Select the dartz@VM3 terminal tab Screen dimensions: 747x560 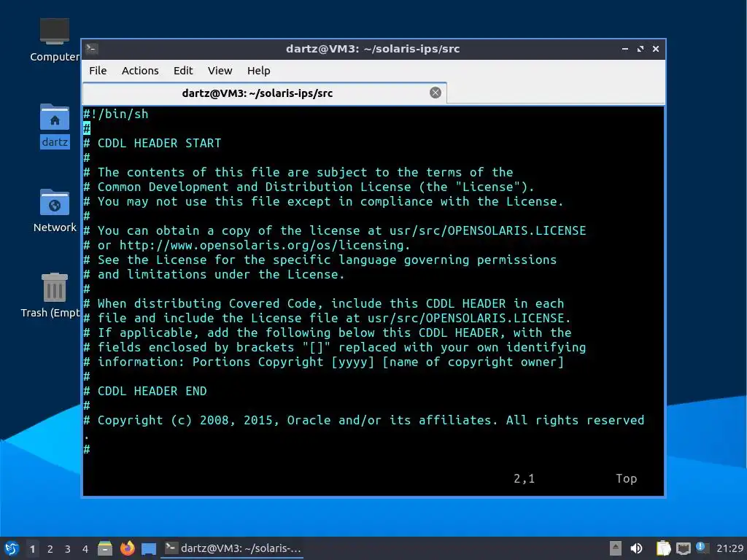click(264, 93)
